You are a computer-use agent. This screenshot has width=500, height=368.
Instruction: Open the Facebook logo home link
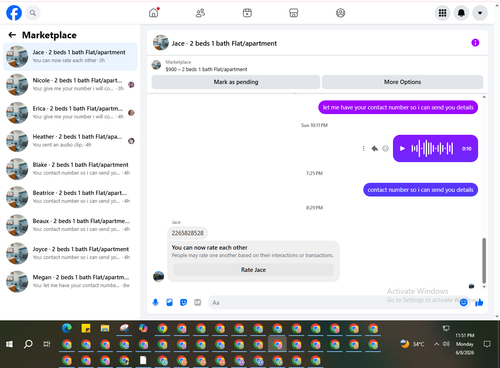(x=14, y=13)
